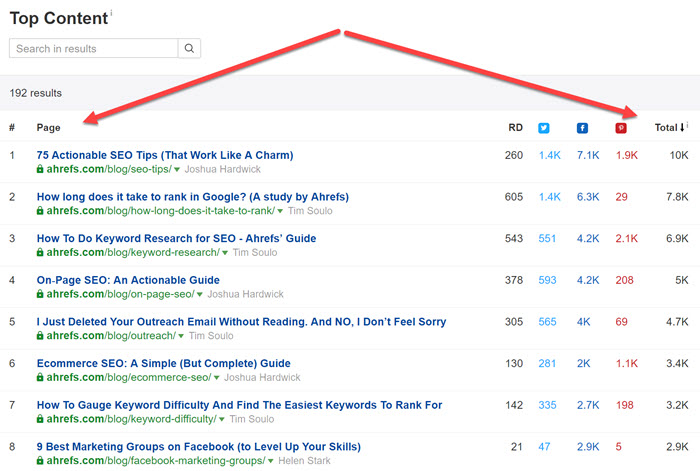Expand the dropdown arrow after the seo-tips URL
The image size is (700, 471).
[x=177, y=170]
